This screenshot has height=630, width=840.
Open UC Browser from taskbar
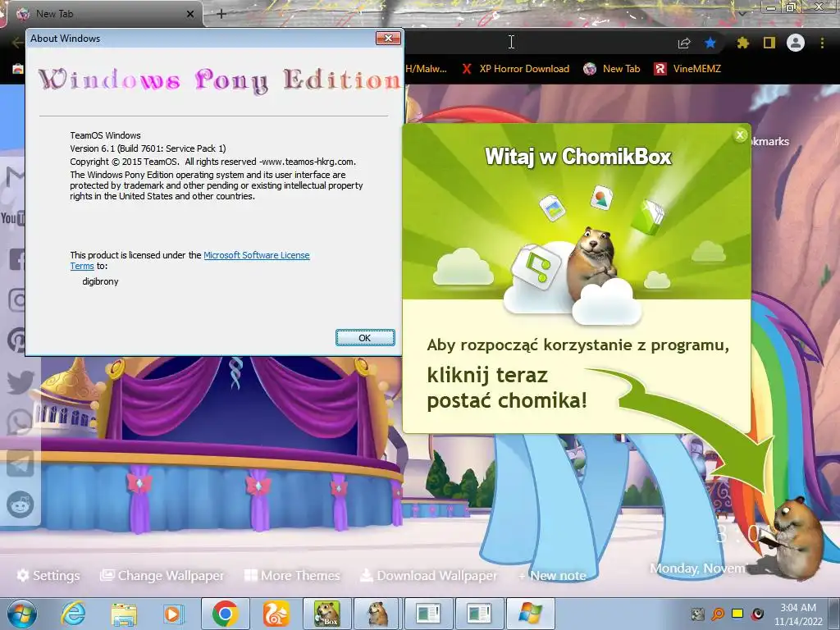tap(276, 614)
